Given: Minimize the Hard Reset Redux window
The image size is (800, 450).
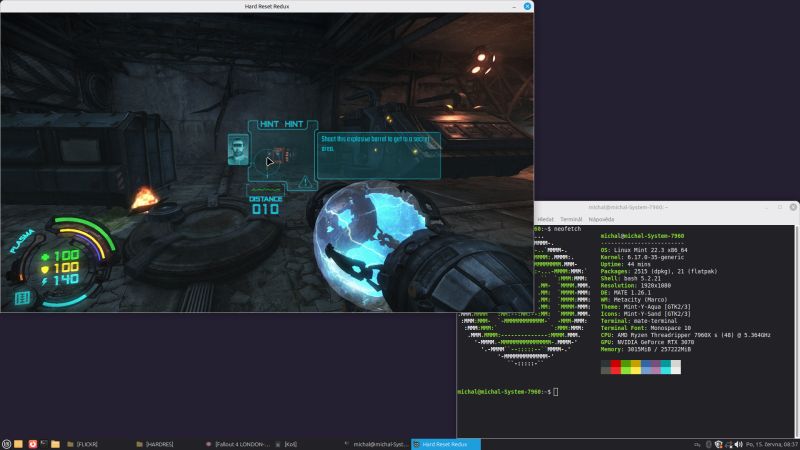Looking at the screenshot, I should click(x=514, y=6).
